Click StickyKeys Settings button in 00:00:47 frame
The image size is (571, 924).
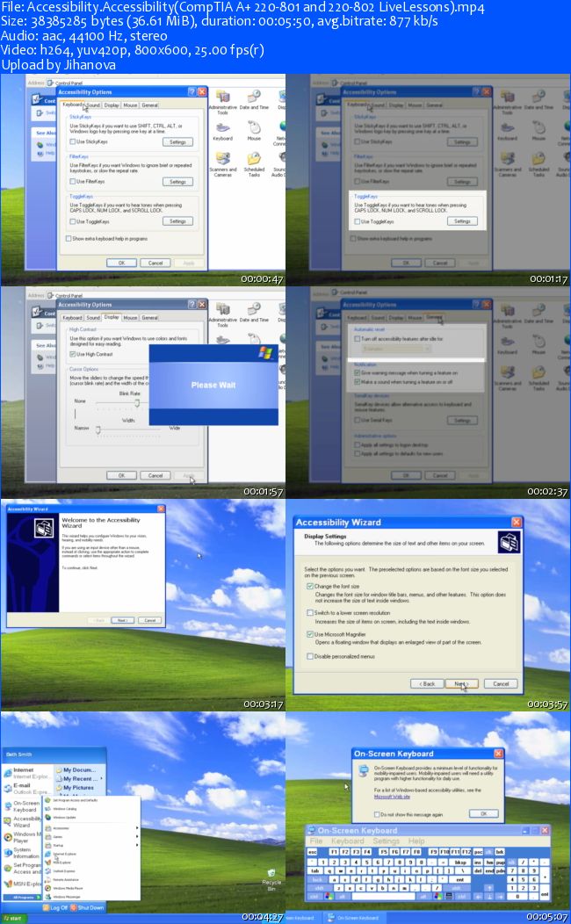click(x=177, y=142)
